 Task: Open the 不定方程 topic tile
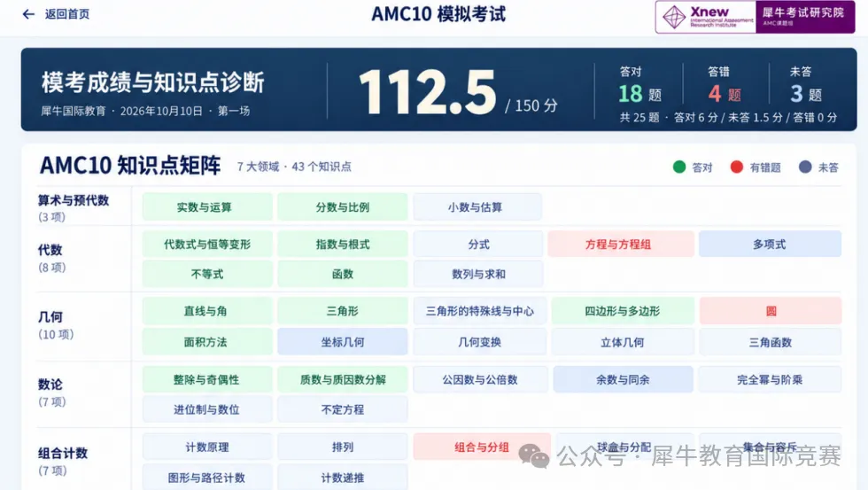tap(342, 409)
